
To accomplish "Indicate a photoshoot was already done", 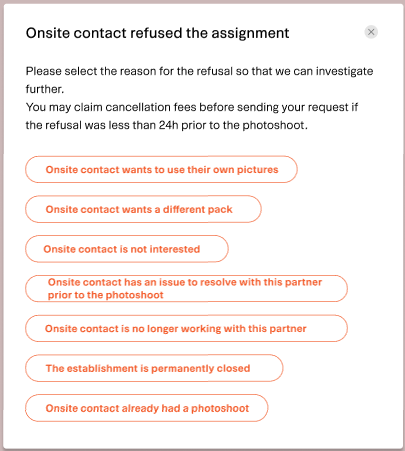I will [147, 408].
